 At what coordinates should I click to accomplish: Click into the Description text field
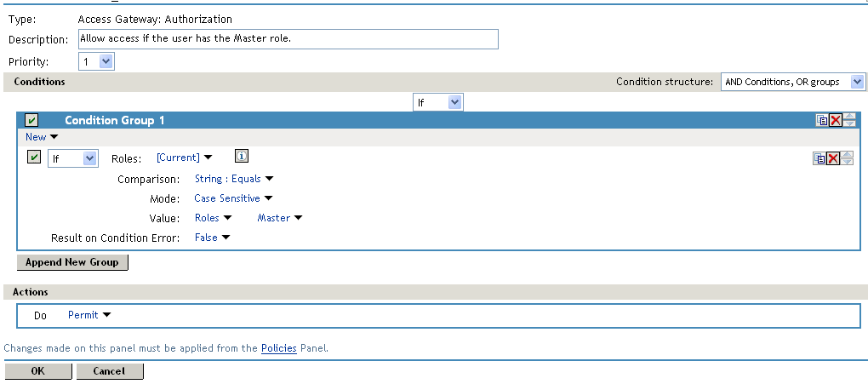coord(287,39)
